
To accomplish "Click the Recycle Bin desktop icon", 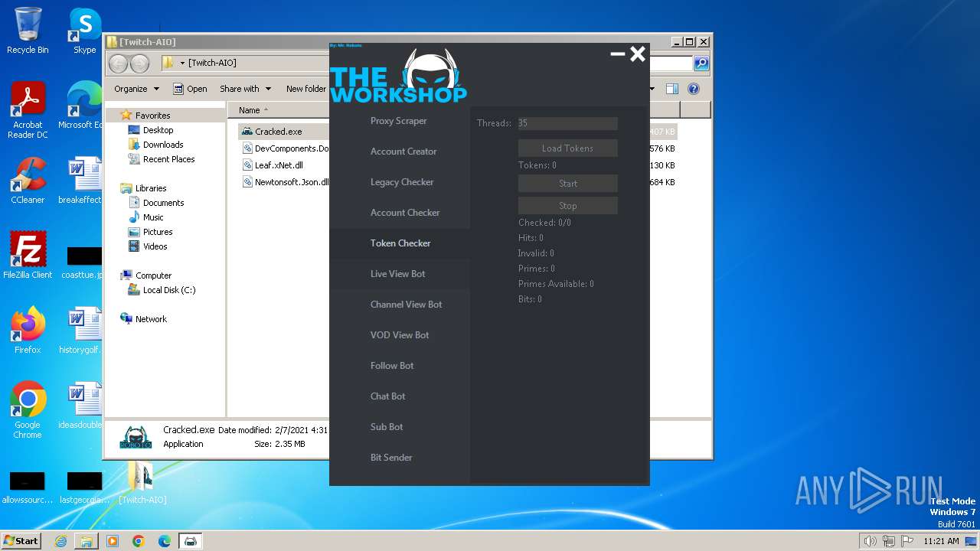I will tap(28, 31).
